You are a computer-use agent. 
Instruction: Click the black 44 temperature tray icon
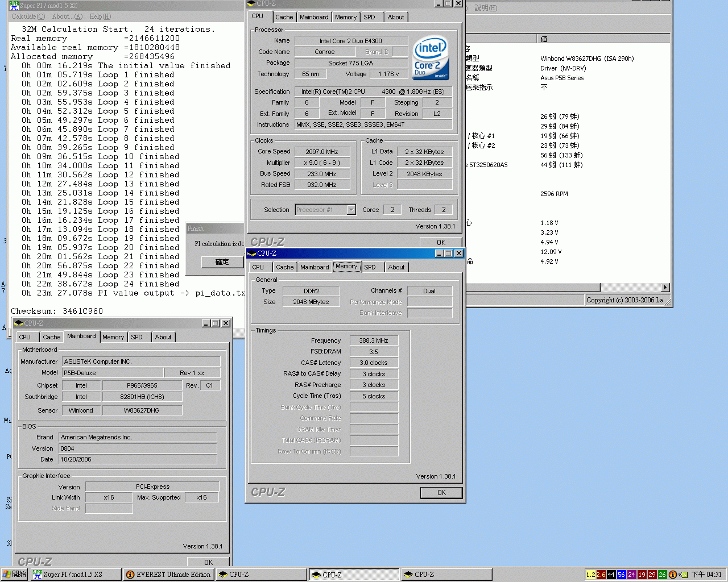pos(611,575)
